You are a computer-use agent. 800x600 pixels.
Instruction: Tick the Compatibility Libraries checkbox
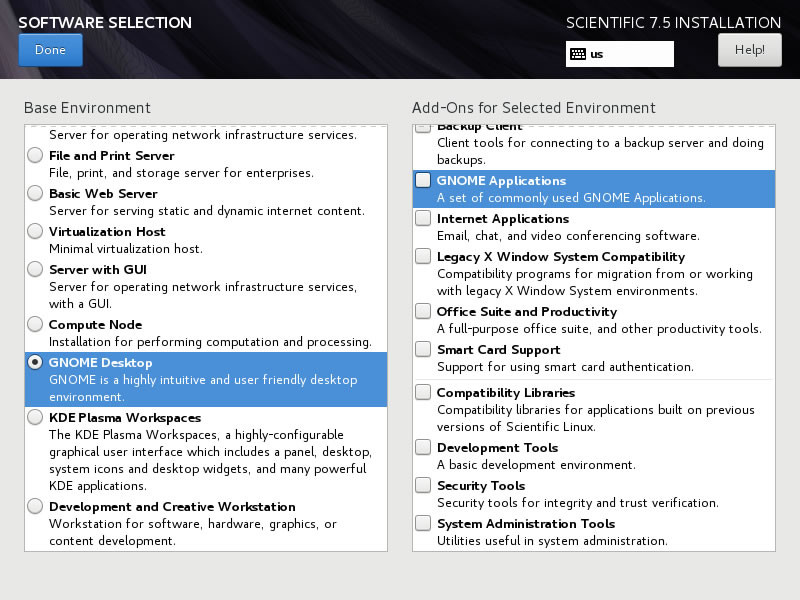(x=423, y=392)
